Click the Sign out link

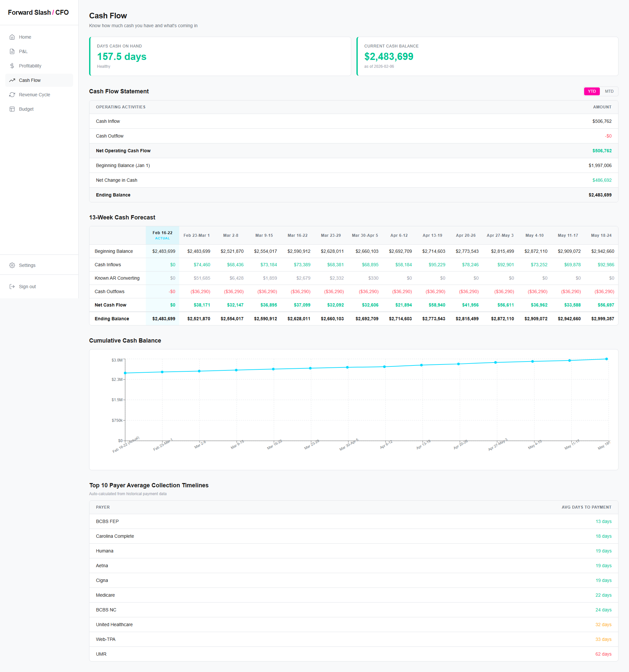[x=39, y=287]
